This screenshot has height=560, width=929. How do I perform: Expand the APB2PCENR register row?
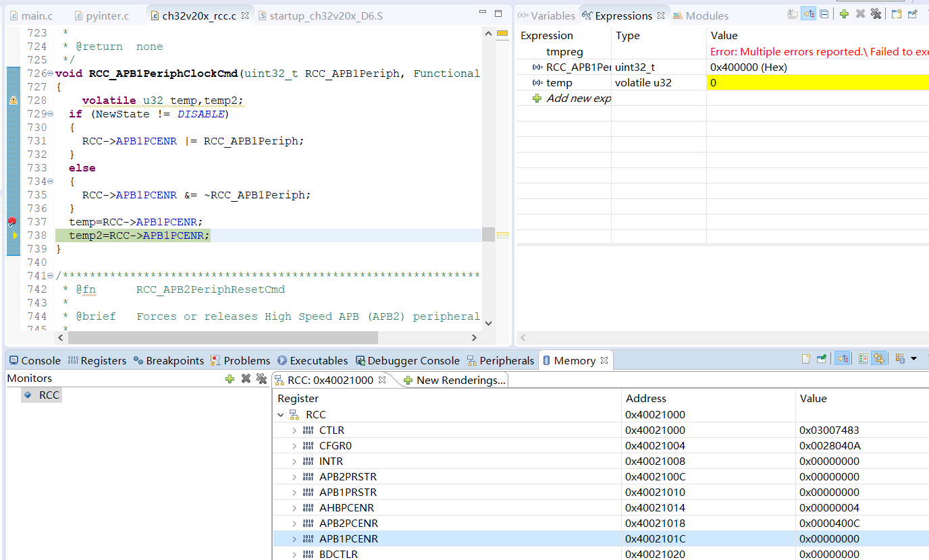point(294,524)
